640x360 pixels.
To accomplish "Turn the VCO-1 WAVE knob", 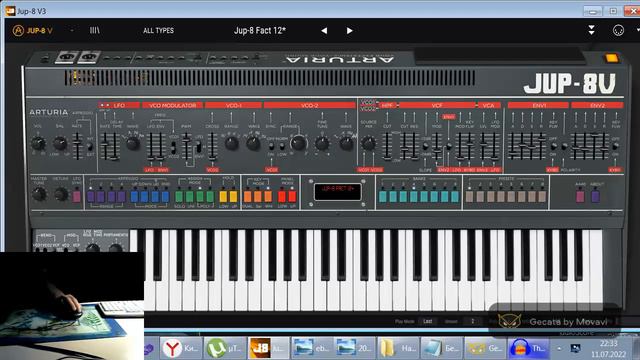I will point(253,143).
